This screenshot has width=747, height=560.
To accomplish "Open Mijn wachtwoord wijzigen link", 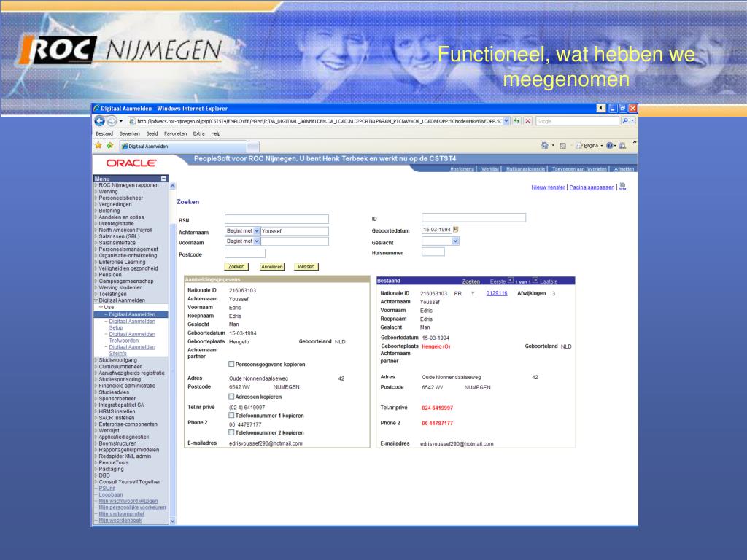I will pyautogui.click(x=128, y=501).
